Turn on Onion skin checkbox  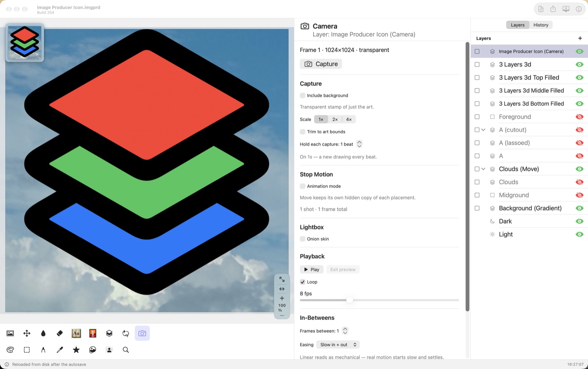tap(302, 239)
